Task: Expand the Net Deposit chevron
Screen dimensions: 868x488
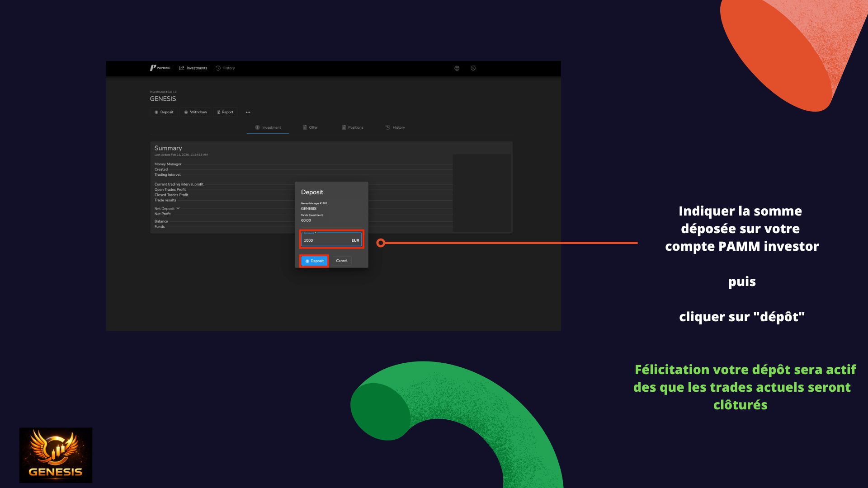Action: [178, 208]
